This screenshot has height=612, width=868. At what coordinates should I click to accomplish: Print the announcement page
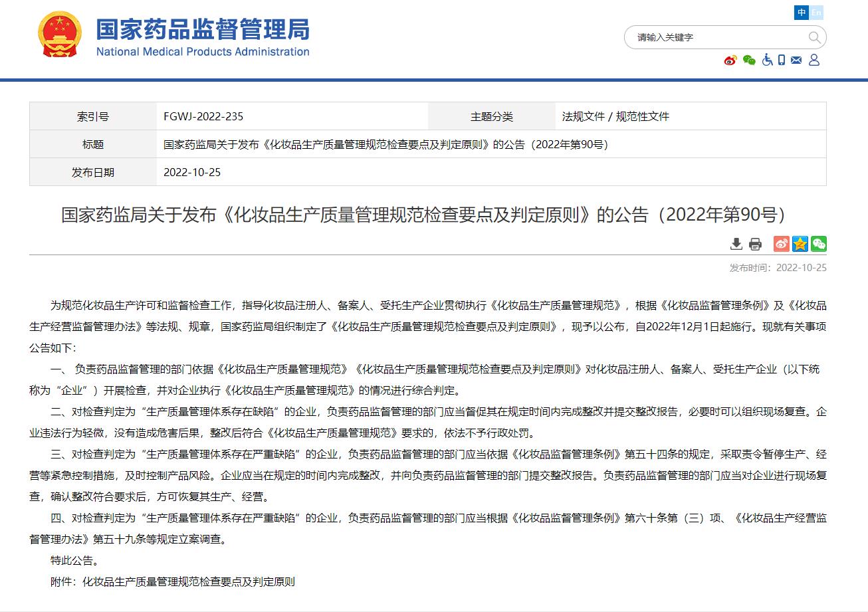click(755, 244)
